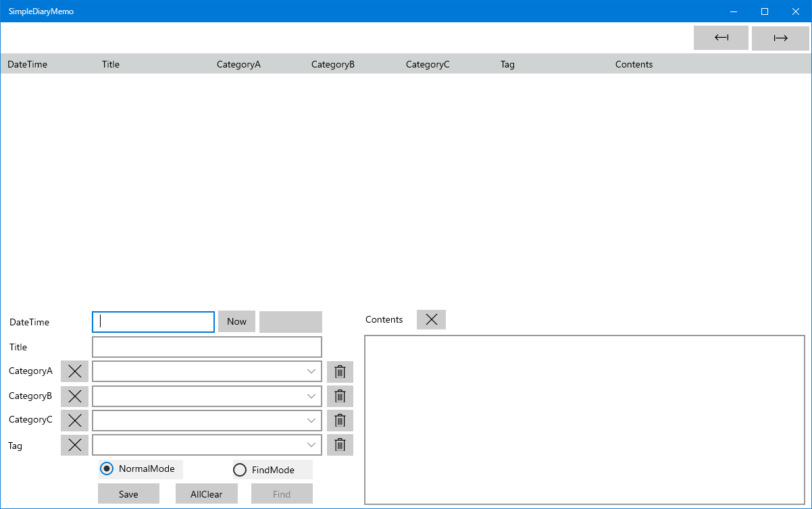Click inside the Contents text area

(585, 420)
